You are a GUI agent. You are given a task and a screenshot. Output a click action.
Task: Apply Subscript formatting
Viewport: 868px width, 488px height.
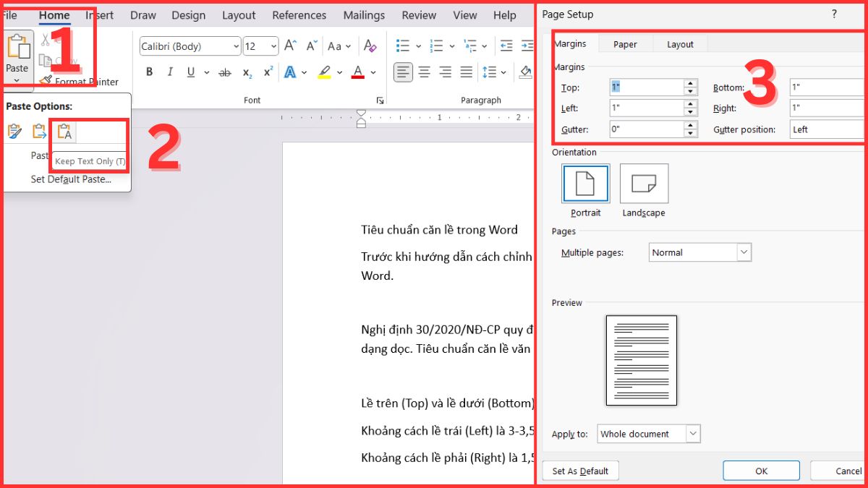point(247,72)
